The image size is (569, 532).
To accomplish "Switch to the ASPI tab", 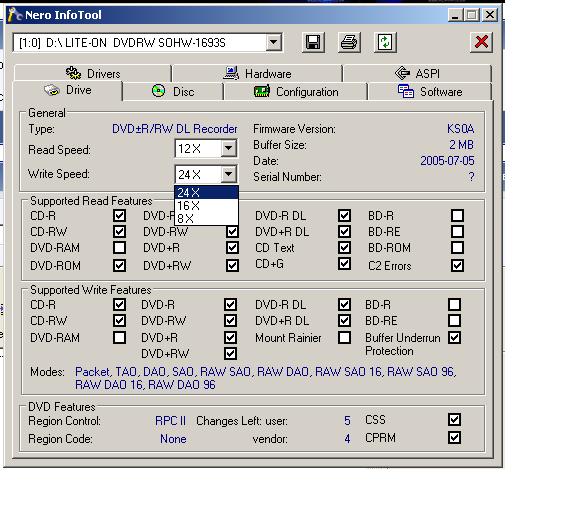I will [x=417, y=73].
